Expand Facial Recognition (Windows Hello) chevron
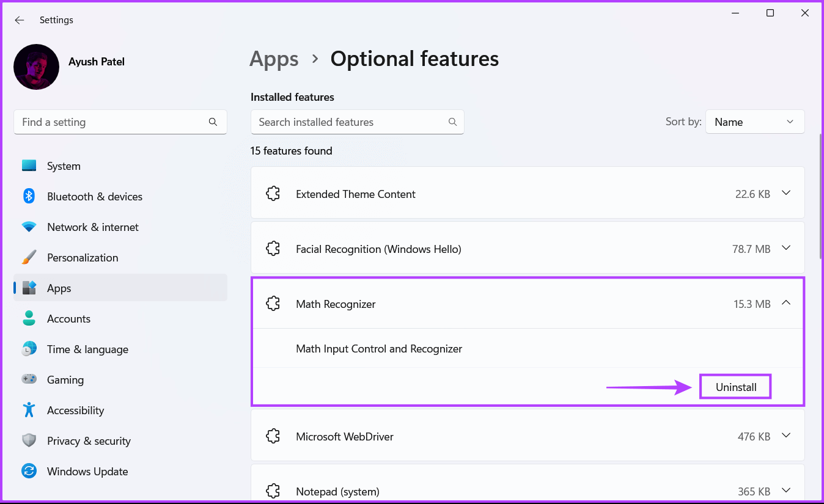 click(786, 249)
